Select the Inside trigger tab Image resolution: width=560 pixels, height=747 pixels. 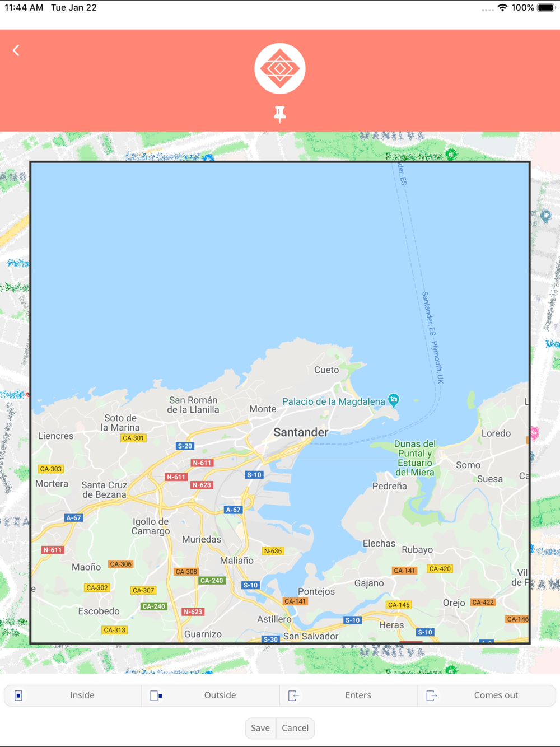click(73, 695)
